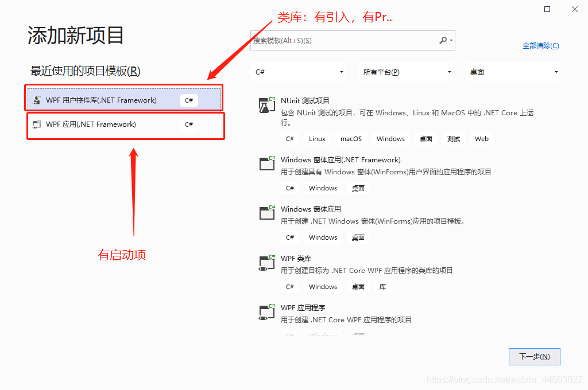Click the NUnit description mentioning .NET Core
Viewport: 588px width, 390px height.
pos(407,117)
